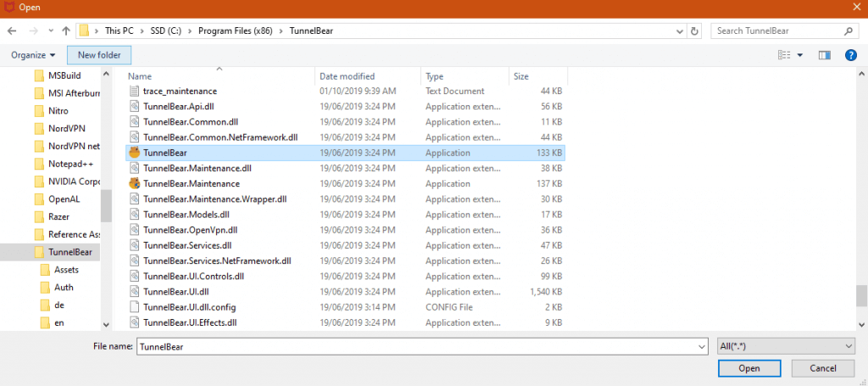This screenshot has height=386, width=868.
Task: Click the Forward navigation arrow
Action: 33,31
